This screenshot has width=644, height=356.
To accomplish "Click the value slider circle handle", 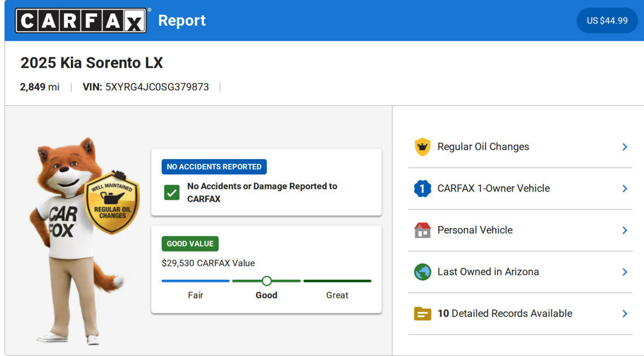I will [x=267, y=281].
